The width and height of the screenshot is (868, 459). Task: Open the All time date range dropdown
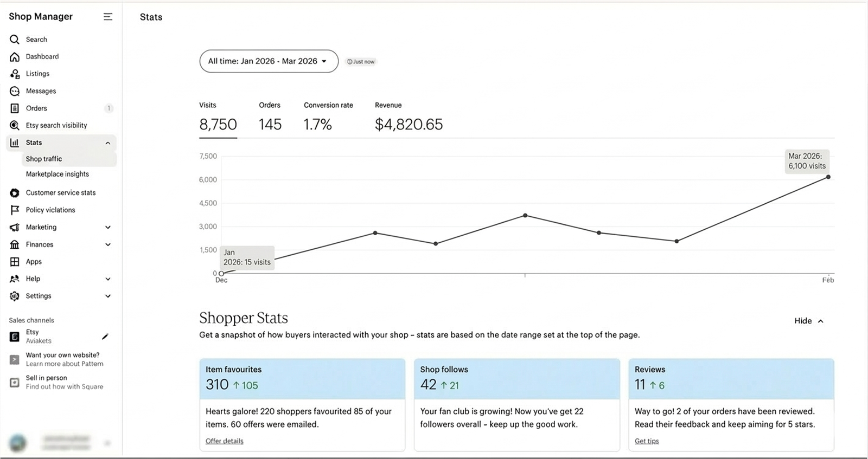(269, 61)
